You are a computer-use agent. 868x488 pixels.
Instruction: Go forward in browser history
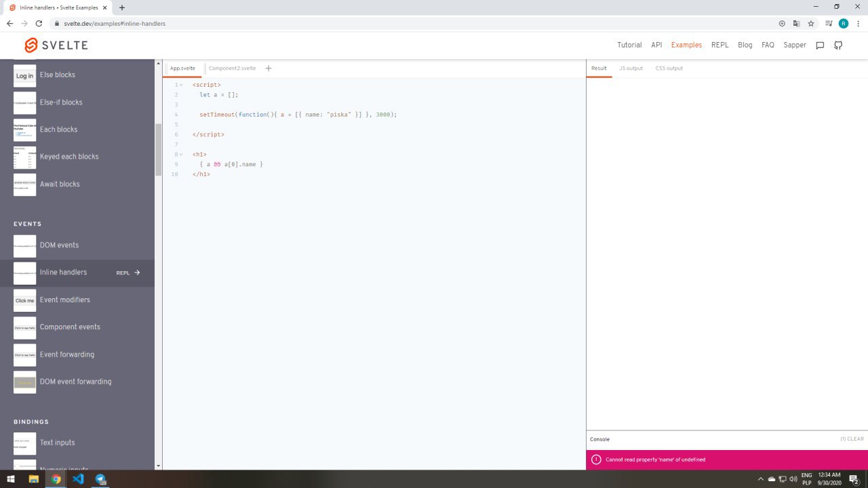tap(24, 23)
